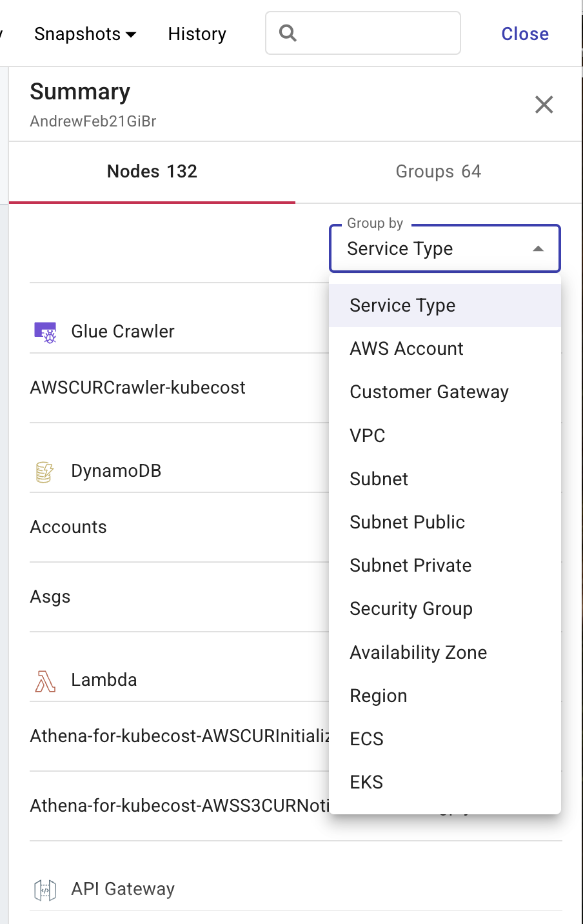Open the Snapshots dropdown menu
Screen dimensions: 583x924
85,34
